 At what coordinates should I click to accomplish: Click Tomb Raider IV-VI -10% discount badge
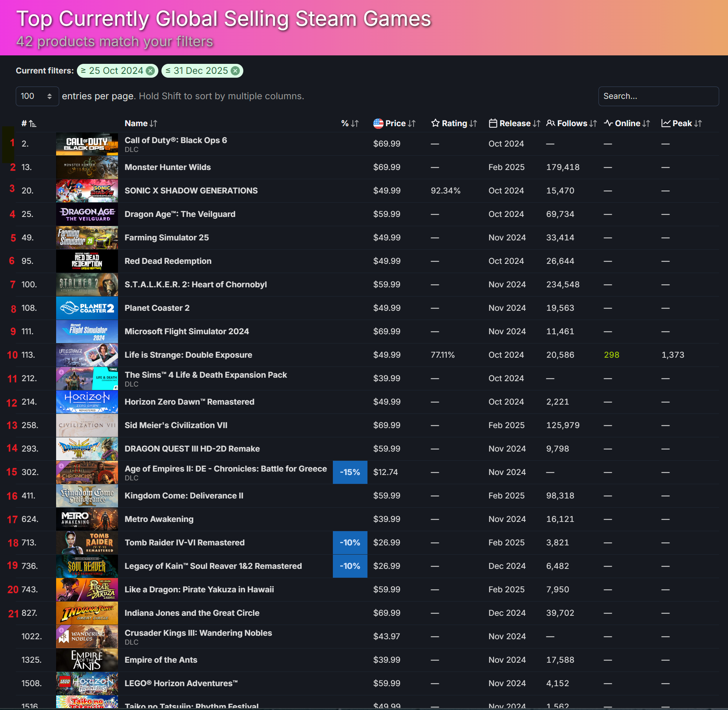point(350,543)
